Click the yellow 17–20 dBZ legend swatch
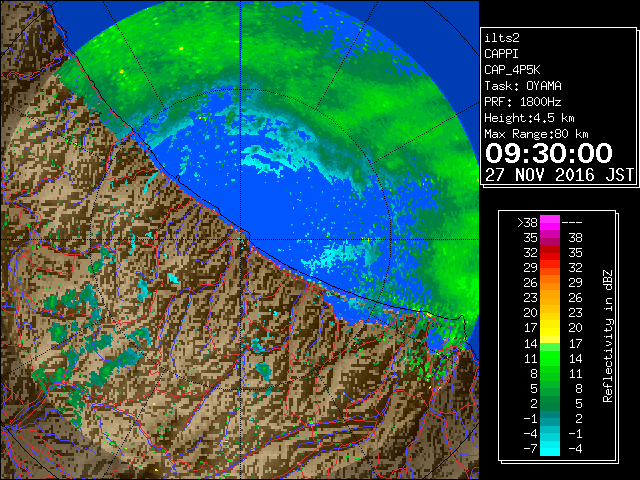640x480 pixels. (x=550, y=328)
